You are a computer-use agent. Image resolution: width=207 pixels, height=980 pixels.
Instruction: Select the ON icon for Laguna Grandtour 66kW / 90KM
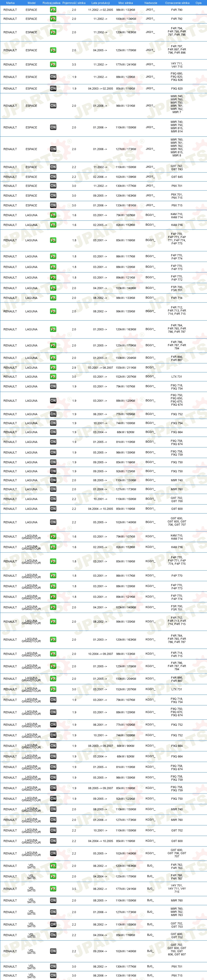53,746
